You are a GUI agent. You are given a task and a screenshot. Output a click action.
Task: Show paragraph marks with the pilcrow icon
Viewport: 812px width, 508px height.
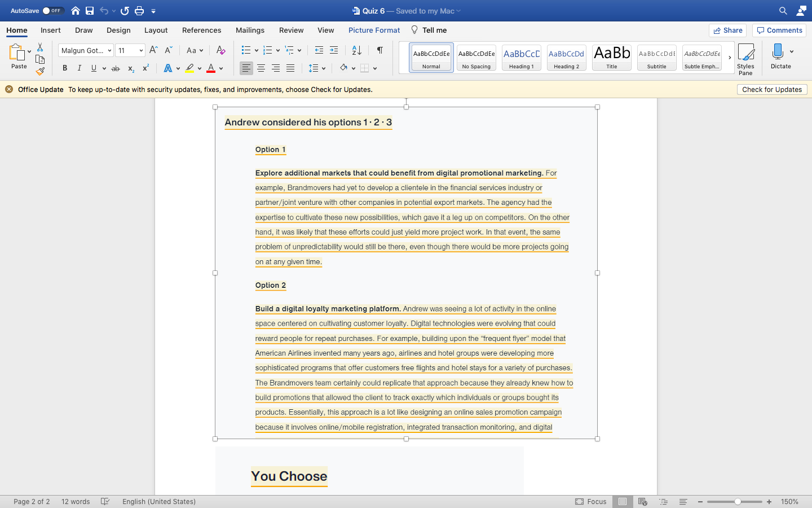click(x=379, y=50)
